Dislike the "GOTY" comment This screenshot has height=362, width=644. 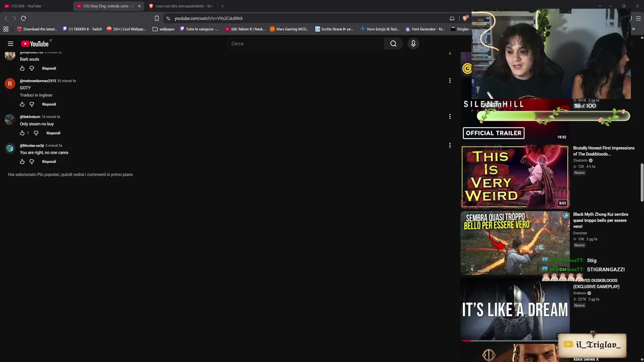coord(32,104)
